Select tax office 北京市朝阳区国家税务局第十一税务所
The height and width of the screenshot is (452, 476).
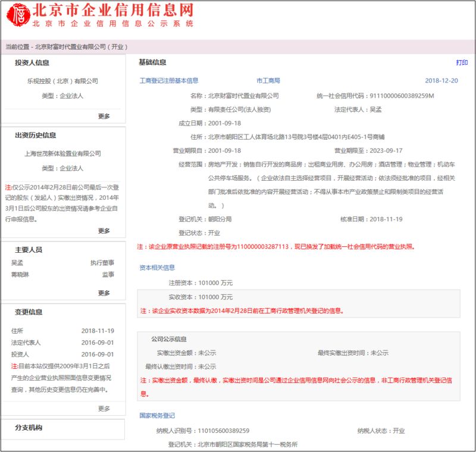point(248,444)
